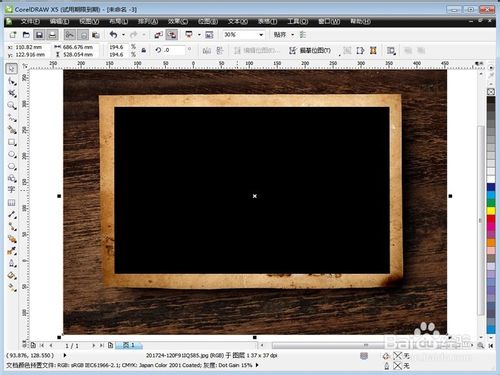500x375 pixels.
Task: Click the Undo arrow
Action: pos(114,35)
